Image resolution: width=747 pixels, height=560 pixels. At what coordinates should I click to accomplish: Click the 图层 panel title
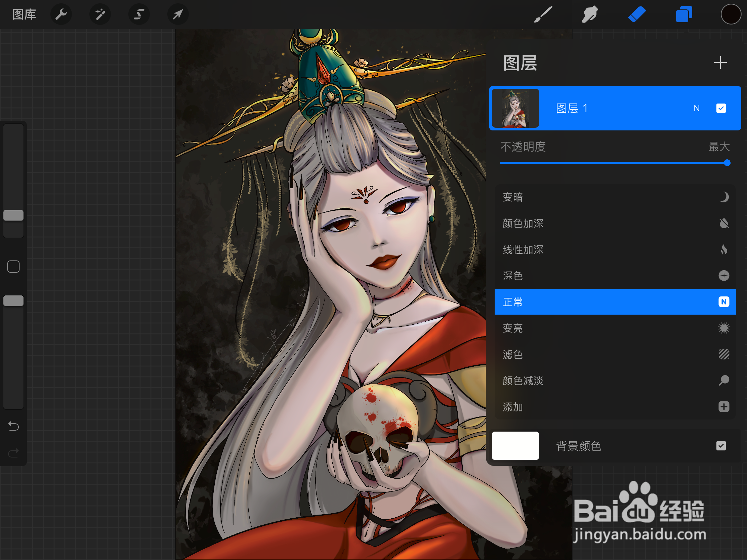(x=520, y=63)
